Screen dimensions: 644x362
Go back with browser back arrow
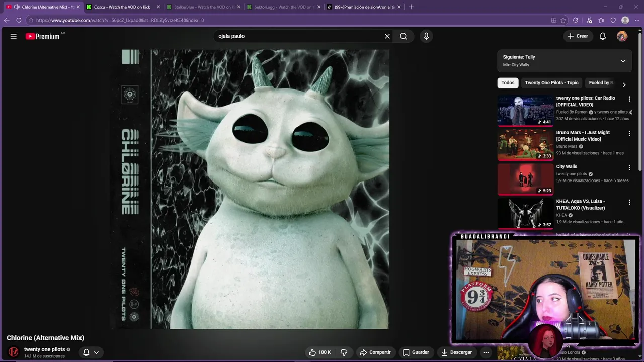pyautogui.click(x=7, y=20)
